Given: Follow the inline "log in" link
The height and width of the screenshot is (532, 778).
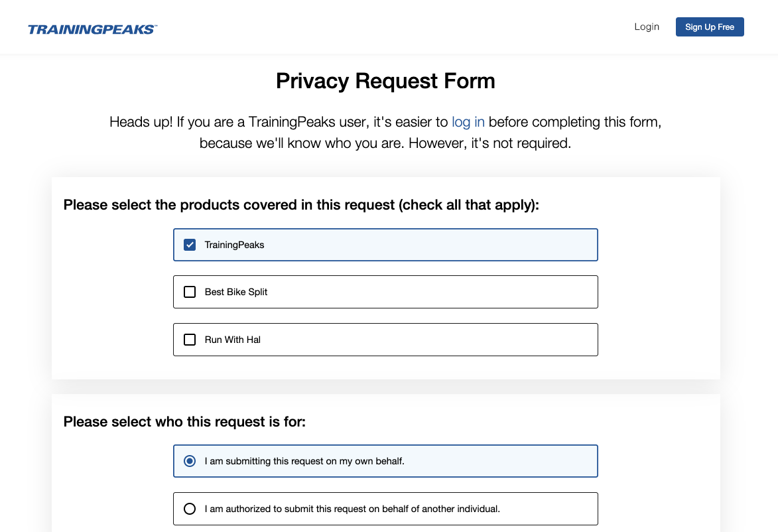Looking at the screenshot, I should (468, 122).
